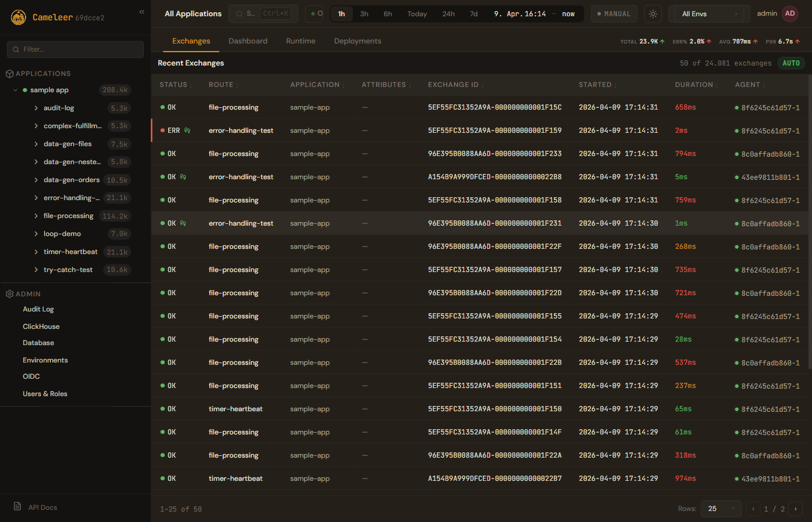Toggle the MANUAL refresh mode
This screenshot has height=522, width=812.
point(614,14)
